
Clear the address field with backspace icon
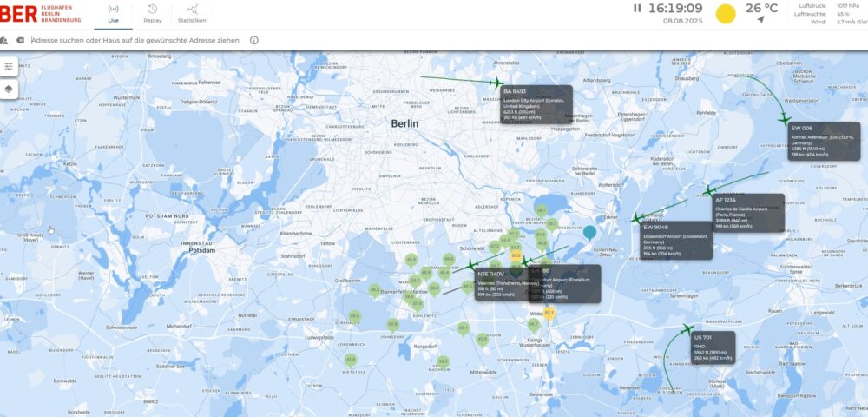click(x=20, y=40)
